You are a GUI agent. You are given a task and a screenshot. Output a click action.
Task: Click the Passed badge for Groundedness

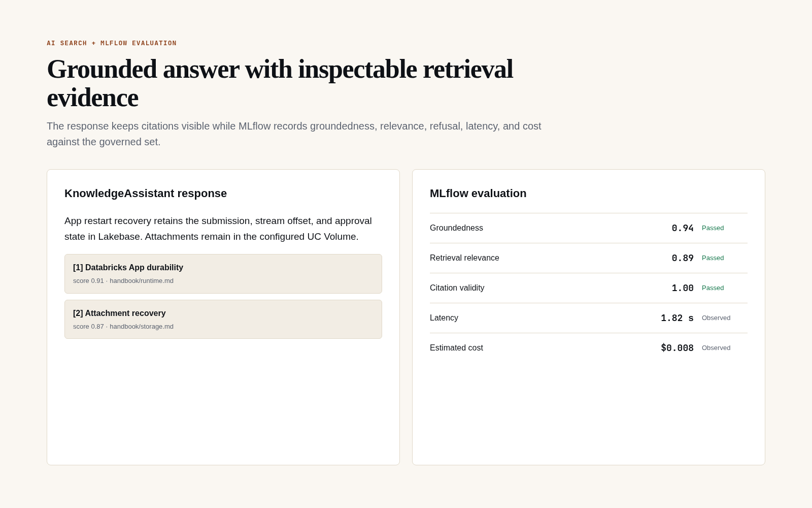click(713, 228)
